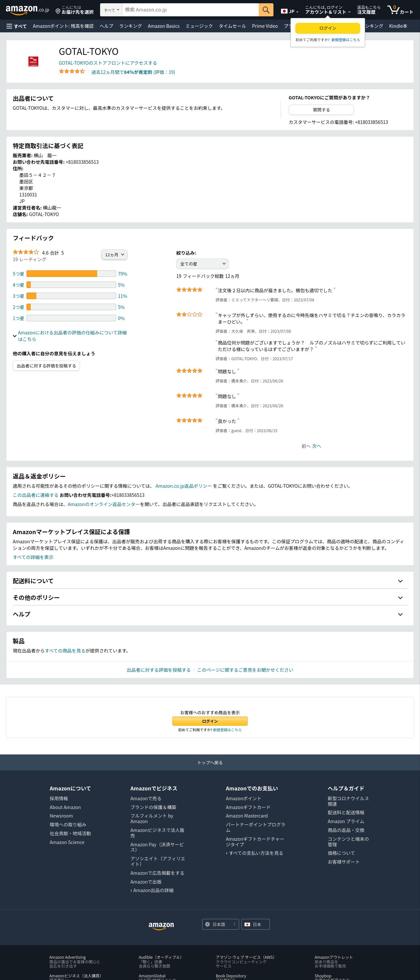Go to next feedback page 次へ

coord(316,446)
